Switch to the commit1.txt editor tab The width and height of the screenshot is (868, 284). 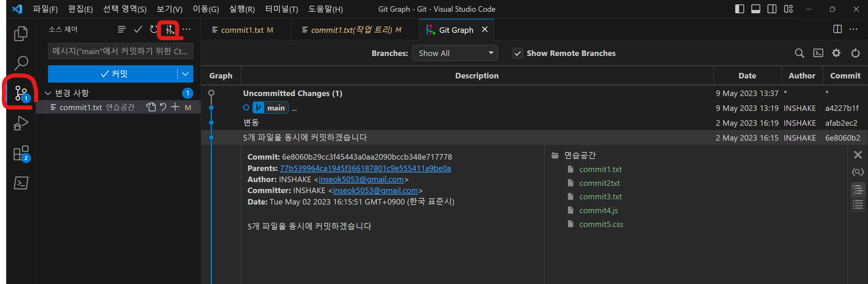coord(246,30)
